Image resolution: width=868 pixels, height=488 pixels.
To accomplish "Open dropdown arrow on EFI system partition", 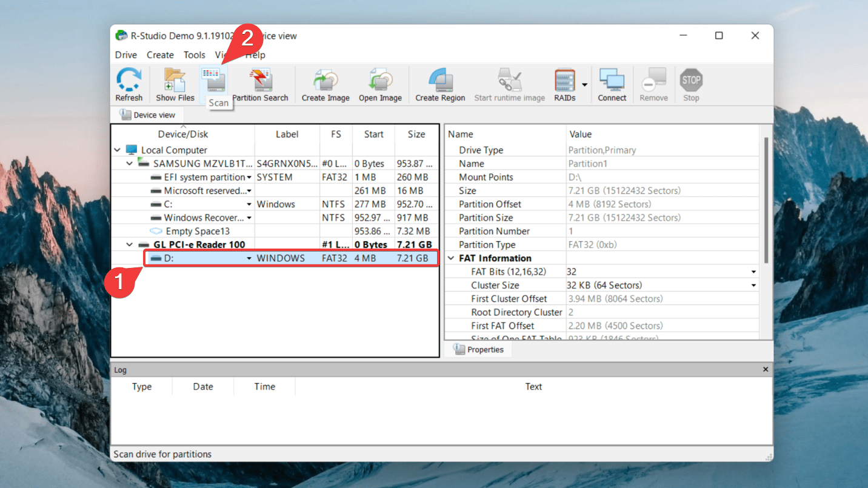I will click(249, 177).
